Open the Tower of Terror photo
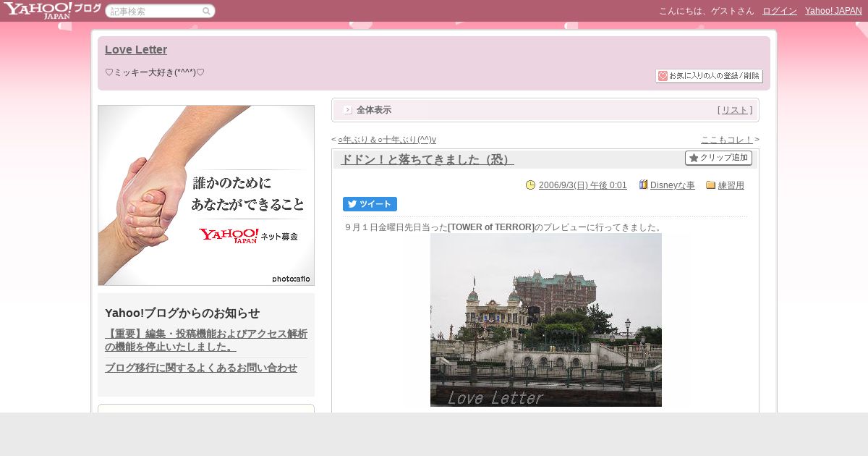Image resolution: width=868 pixels, height=456 pixels. [546, 320]
